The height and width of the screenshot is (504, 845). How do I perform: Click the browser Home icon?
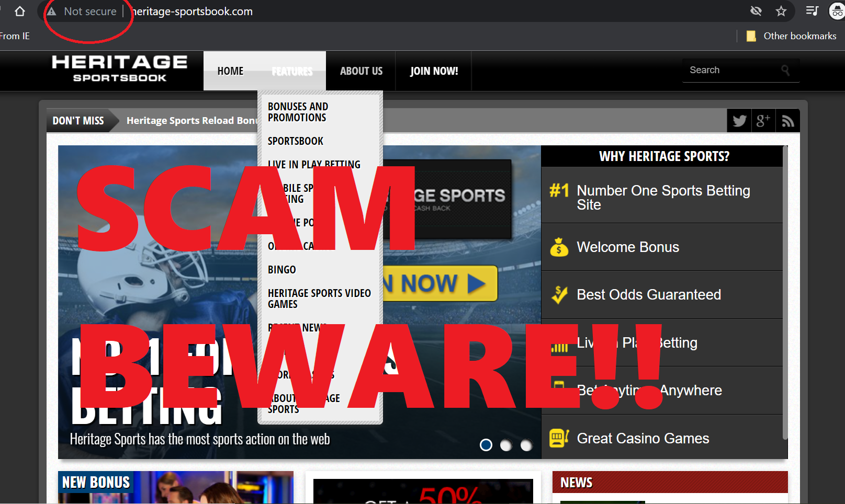[x=19, y=10]
